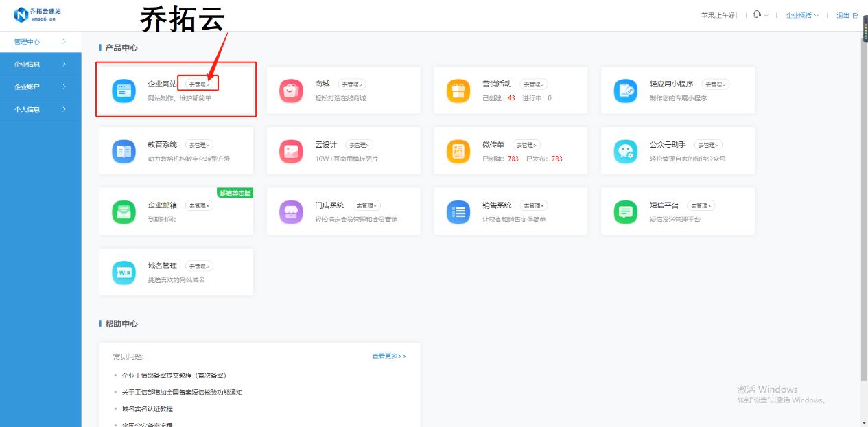Open the 门店系统 store icon
The height and width of the screenshot is (427, 868).
(291, 211)
